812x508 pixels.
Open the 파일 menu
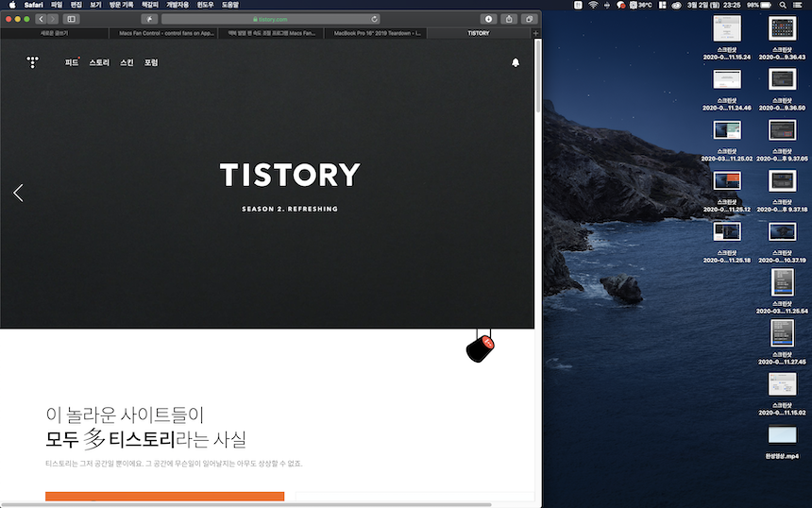coord(57,5)
